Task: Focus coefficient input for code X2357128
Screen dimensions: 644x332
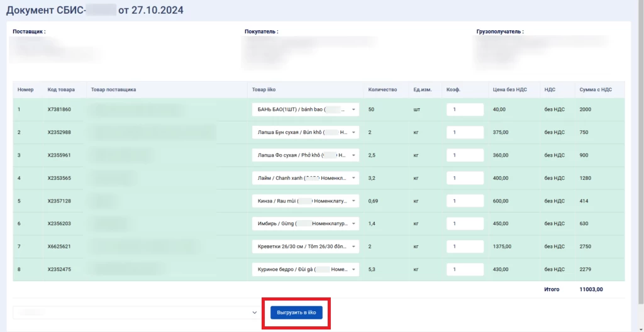Action: [x=465, y=201]
